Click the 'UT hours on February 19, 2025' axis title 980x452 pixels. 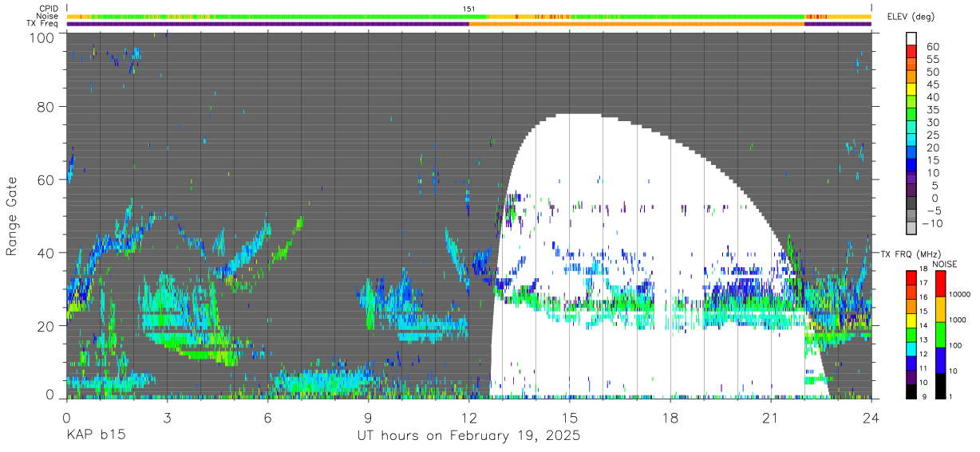pos(468,436)
